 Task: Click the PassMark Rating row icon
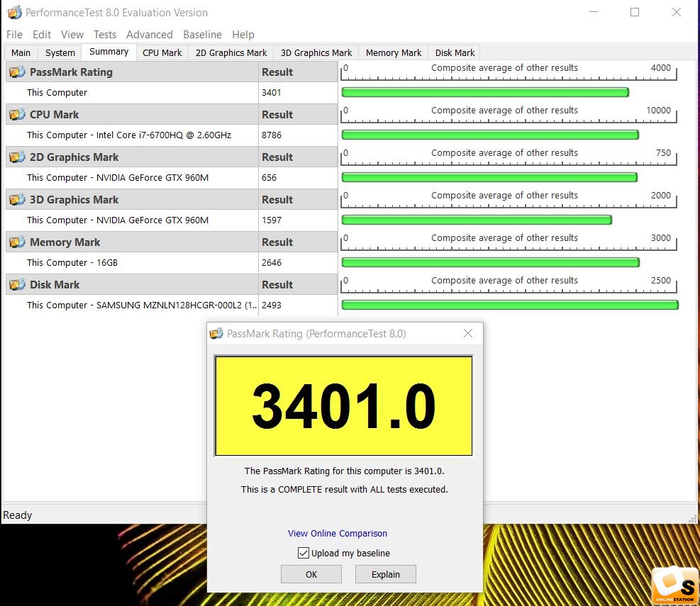[17, 72]
